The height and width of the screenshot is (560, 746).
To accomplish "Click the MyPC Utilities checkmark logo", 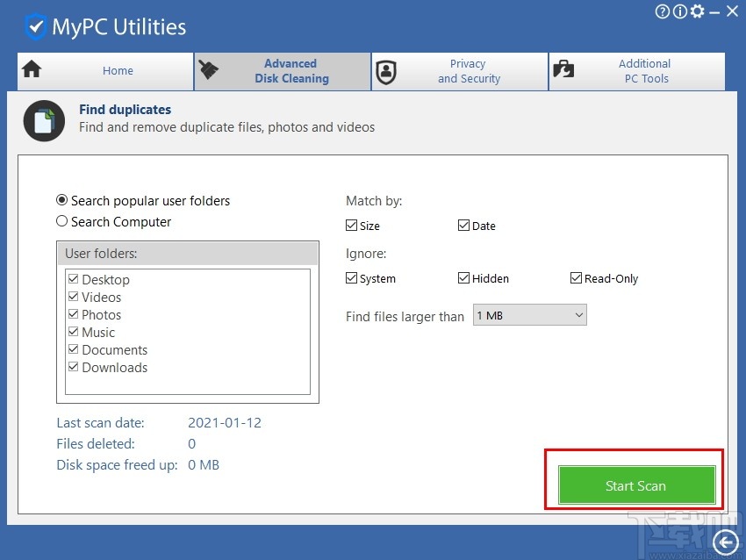I will 35,26.
